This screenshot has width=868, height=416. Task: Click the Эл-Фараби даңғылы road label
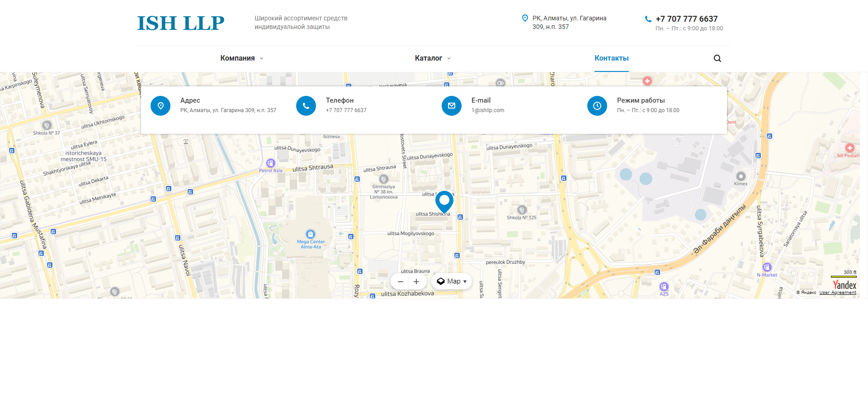pyautogui.click(x=720, y=228)
